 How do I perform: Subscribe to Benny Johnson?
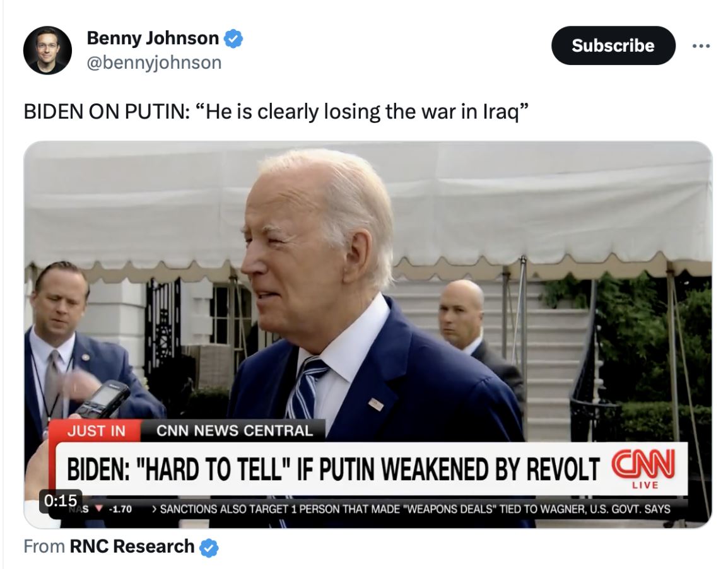[x=613, y=45]
